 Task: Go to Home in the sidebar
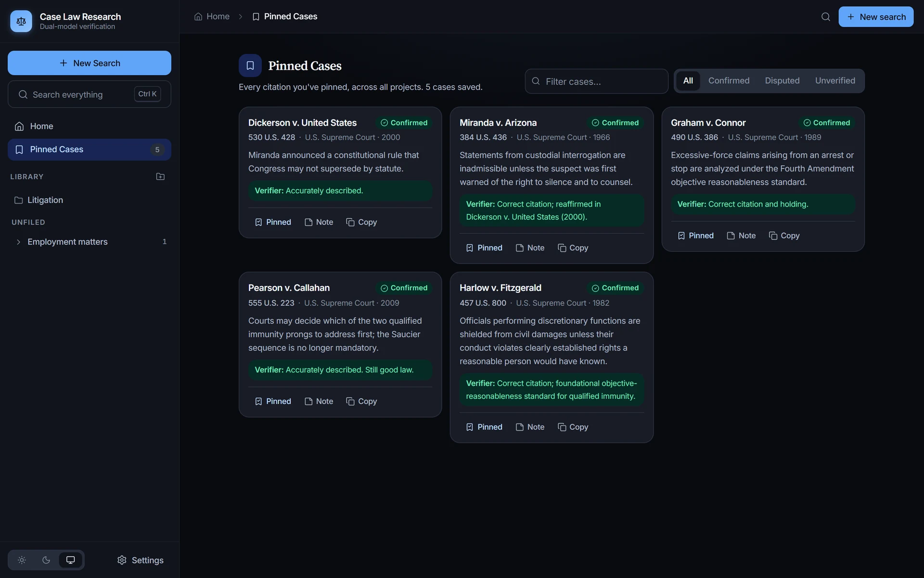pos(90,126)
